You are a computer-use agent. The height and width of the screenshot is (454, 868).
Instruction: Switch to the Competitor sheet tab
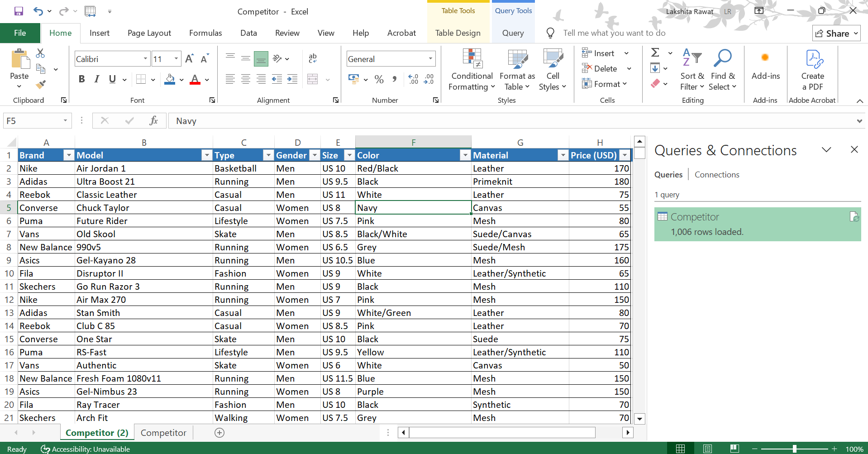click(163, 433)
